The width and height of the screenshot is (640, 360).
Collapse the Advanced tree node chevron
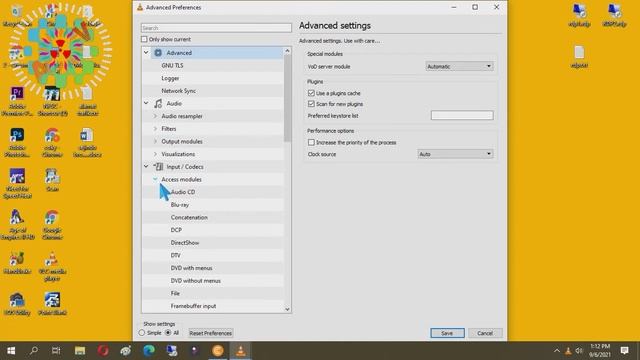(x=146, y=53)
